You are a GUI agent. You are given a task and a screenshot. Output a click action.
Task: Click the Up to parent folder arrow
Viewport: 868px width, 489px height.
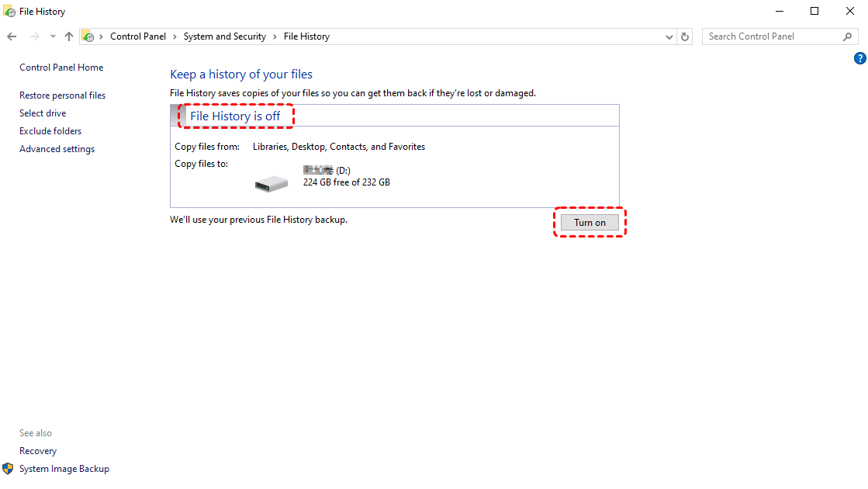click(69, 36)
